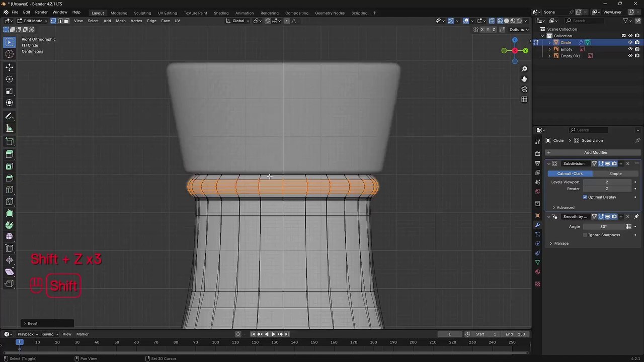Enable face select mode
Image resolution: width=644 pixels, height=362 pixels.
pyautogui.click(x=66, y=21)
